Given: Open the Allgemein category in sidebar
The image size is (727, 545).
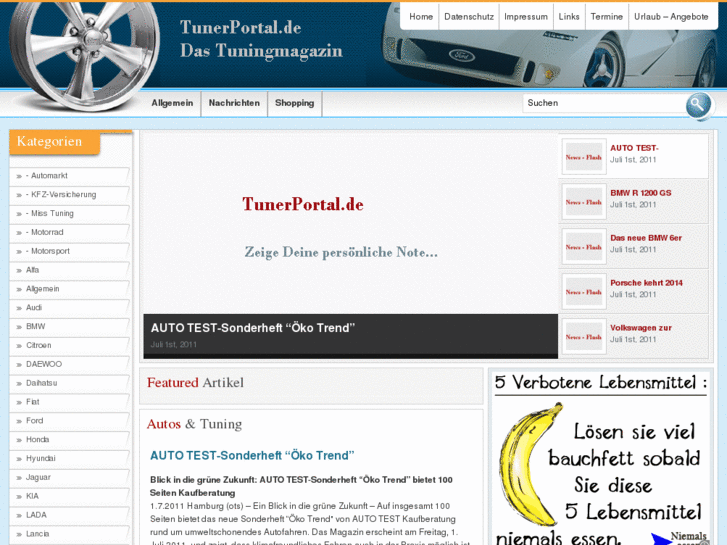Looking at the screenshot, I should tap(43, 289).
